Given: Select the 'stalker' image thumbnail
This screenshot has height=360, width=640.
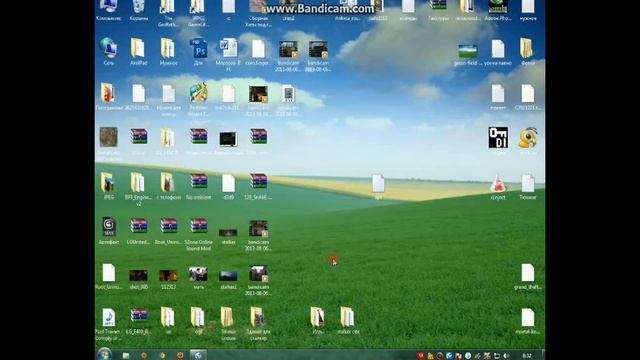Looking at the screenshot, I should (x=228, y=233).
